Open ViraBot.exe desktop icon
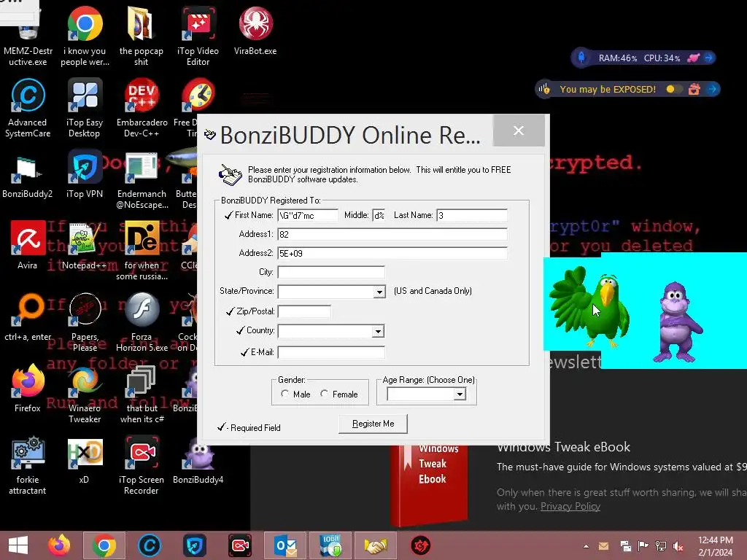The image size is (747, 560). (255, 31)
